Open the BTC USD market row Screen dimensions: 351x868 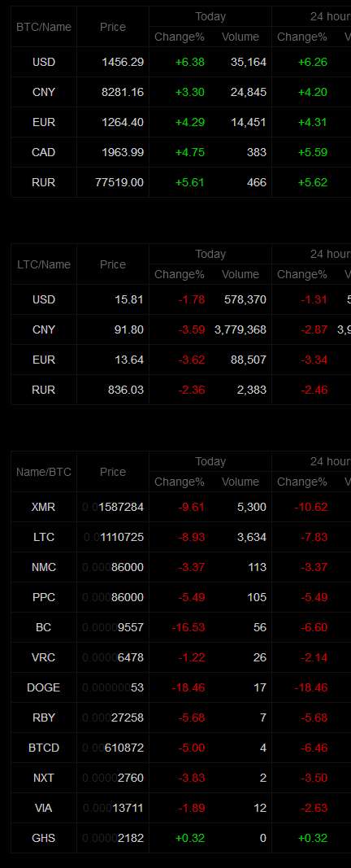(x=180, y=62)
